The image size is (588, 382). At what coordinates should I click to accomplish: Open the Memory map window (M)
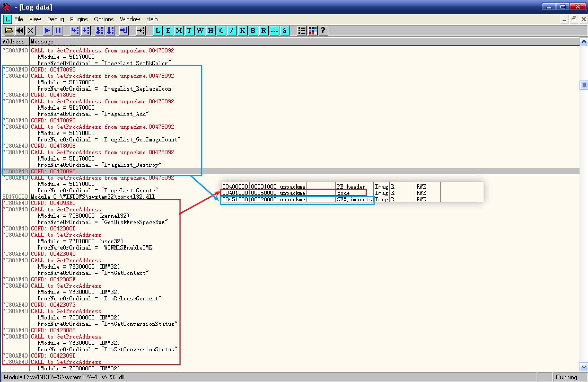click(x=179, y=31)
